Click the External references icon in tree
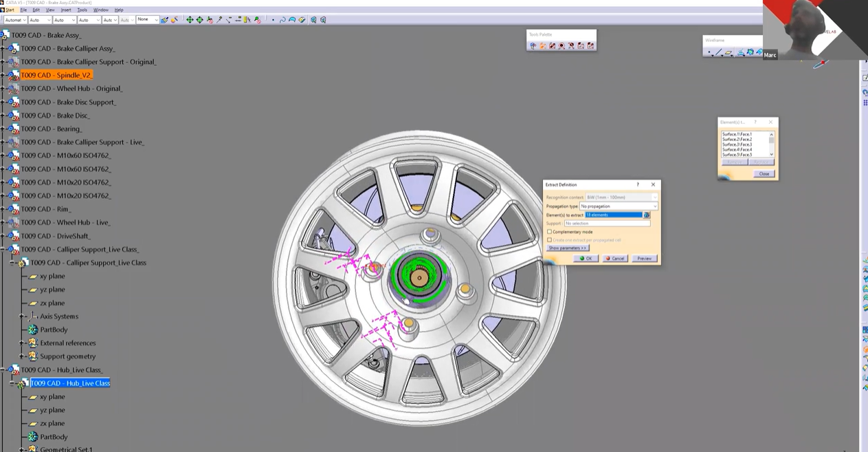Viewport: 868px width, 452px height. click(32, 343)
